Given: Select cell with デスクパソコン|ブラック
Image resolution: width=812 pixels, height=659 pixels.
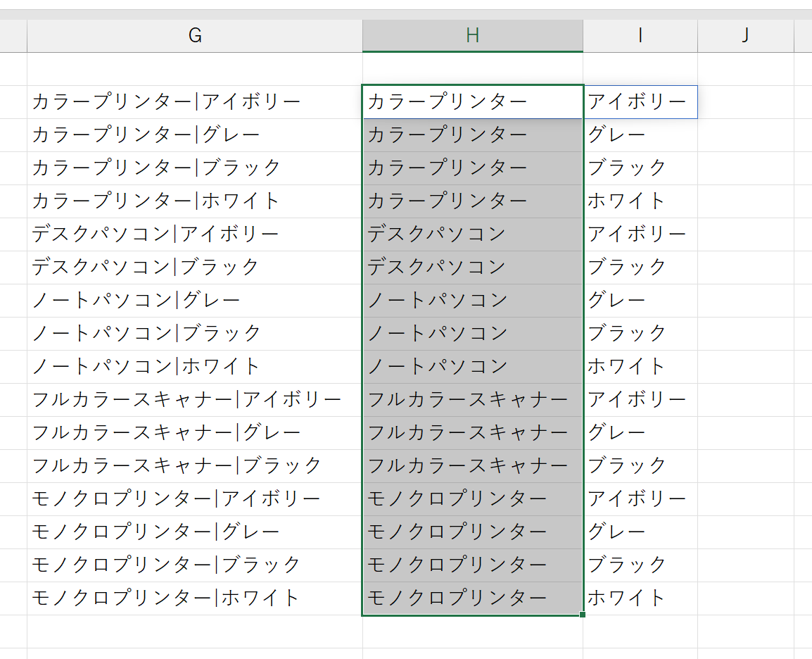Looking at the screenshot, I should click(195, 268).
